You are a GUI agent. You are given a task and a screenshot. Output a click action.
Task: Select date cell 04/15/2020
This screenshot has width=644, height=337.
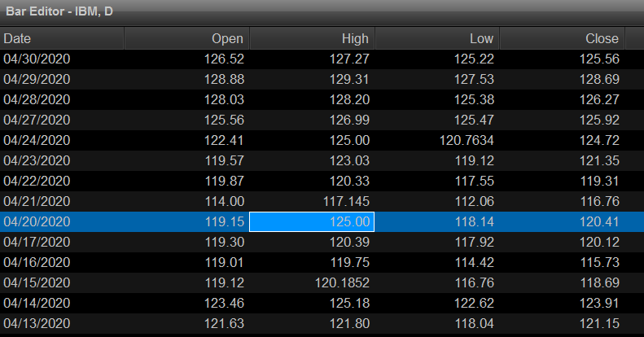[x=37, y=282]
